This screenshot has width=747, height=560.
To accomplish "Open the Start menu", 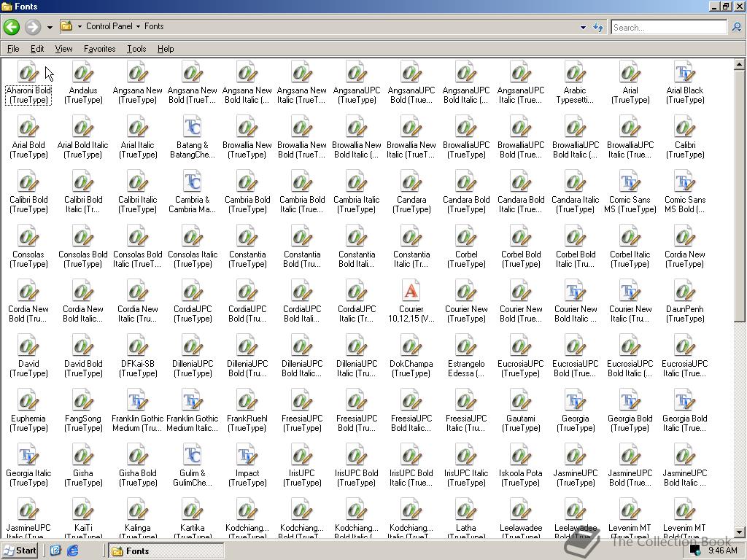I will point(20,551).
